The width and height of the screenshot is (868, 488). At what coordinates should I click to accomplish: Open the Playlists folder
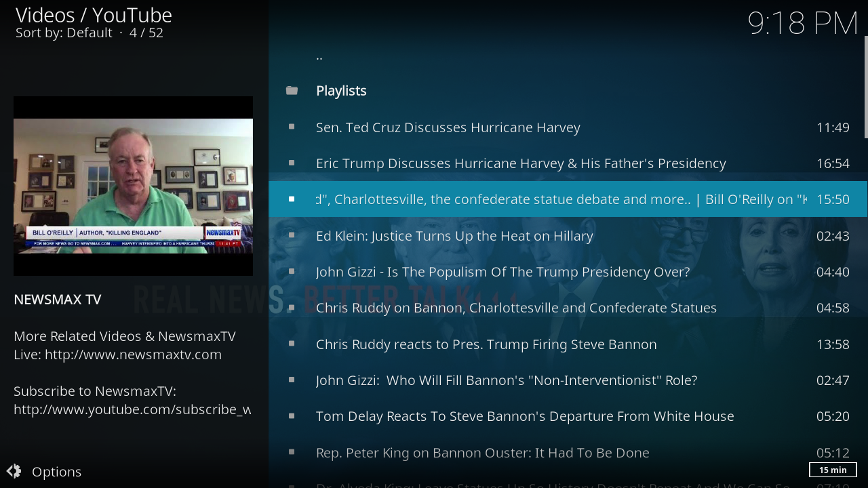[x=341, y=91]
